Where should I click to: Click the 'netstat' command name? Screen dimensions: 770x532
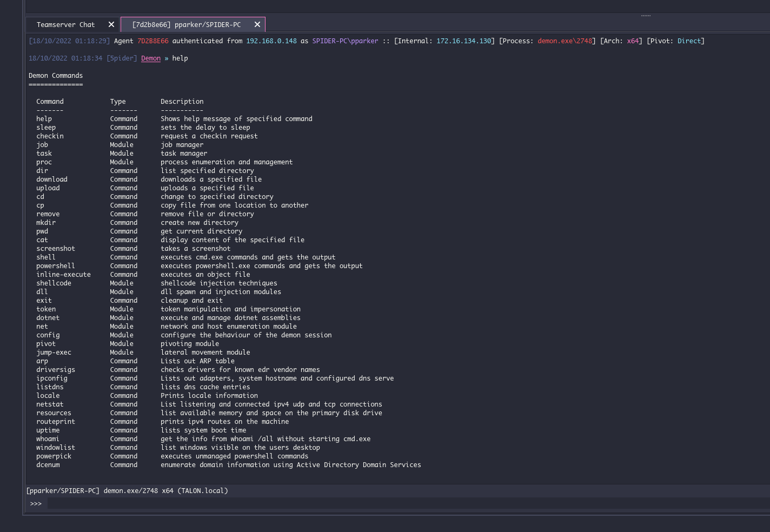tap(50, 404)
